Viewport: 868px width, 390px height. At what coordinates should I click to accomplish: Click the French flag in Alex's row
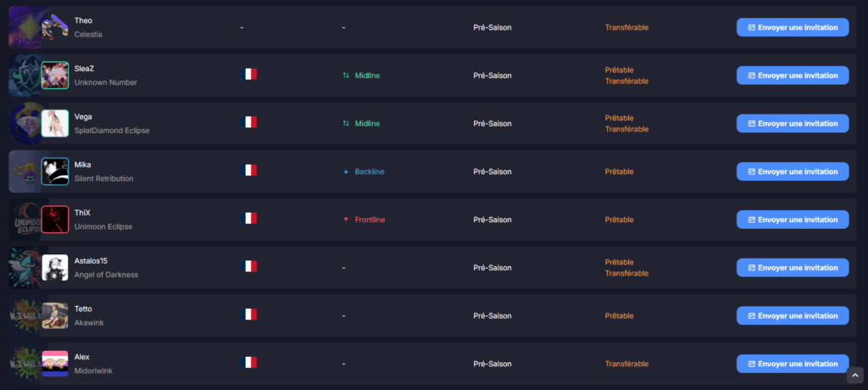tap(248, 363)
